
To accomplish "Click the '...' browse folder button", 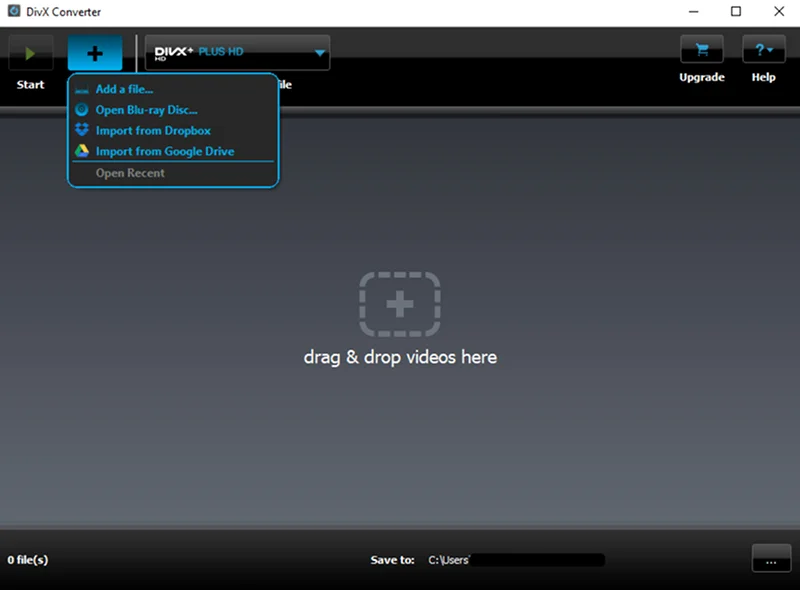I will (771, 558).
